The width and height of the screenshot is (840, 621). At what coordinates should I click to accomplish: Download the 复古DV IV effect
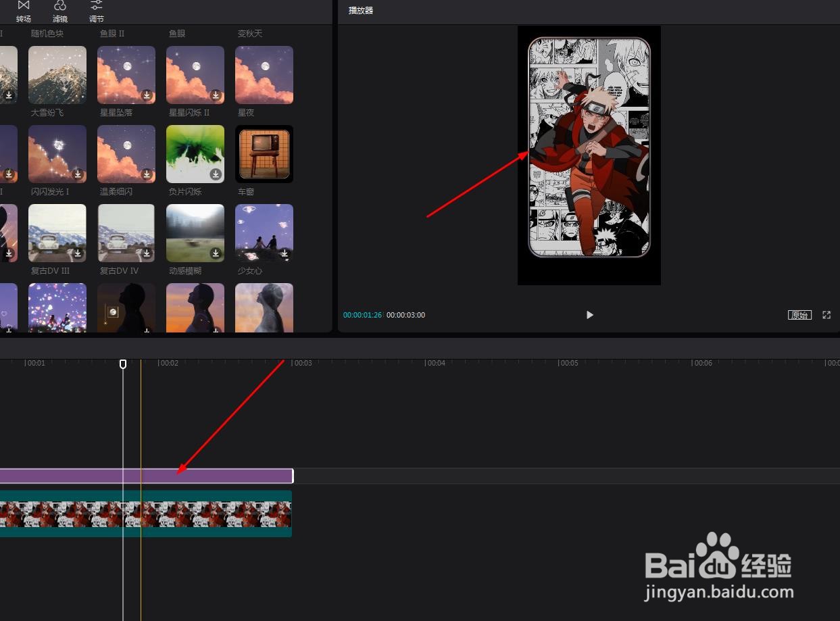click(x=147, y=253)
